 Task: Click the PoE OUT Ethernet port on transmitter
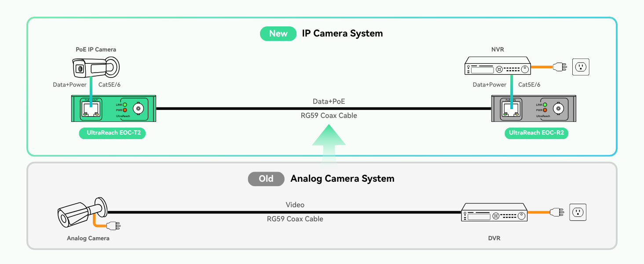click(90, 109)
